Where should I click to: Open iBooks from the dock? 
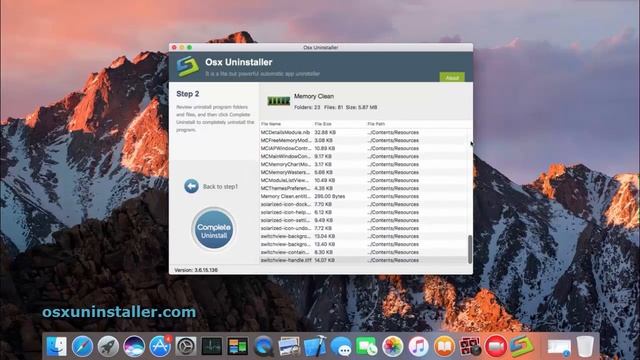444,347
